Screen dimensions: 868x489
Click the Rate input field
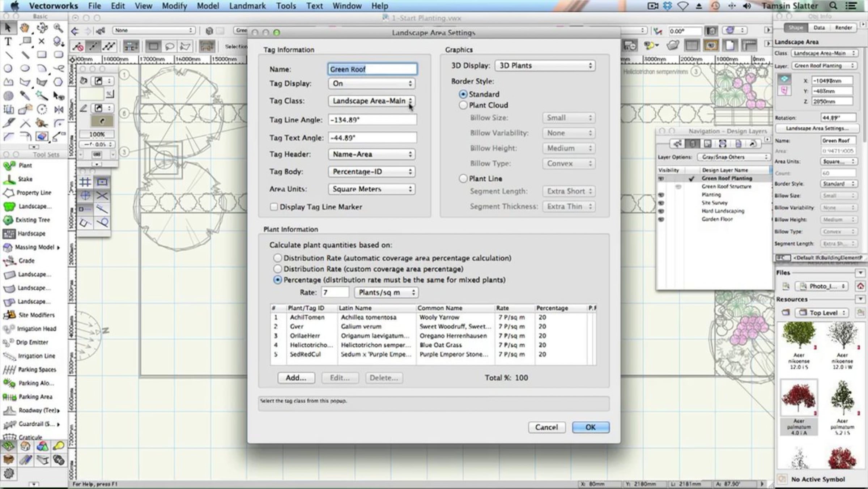tap(335, 293)
